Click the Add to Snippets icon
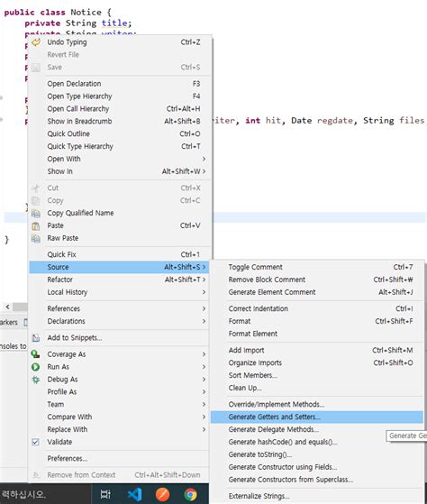 pyautogui.click(x=36, y=338)
